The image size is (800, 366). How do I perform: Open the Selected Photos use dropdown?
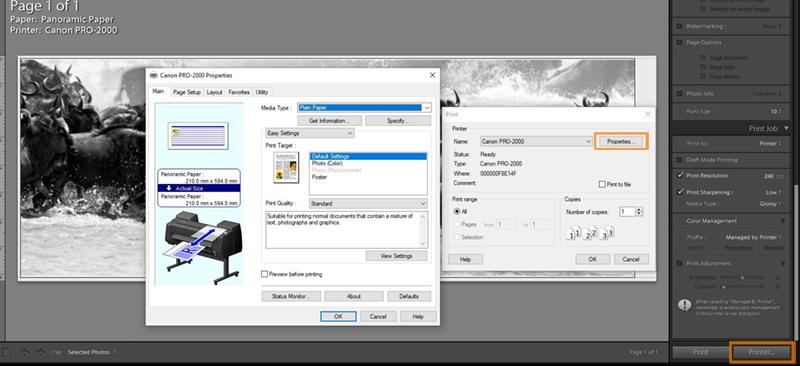coord(92,352)
